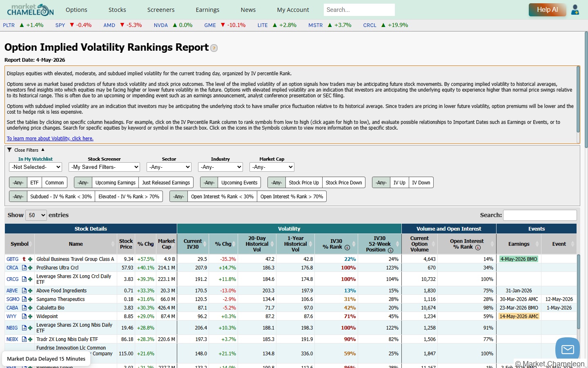The width and height of the screenshot is (588, 368).
Task: Open the Stocks menu
Action: pyautogui.click(x=117, y=10)
